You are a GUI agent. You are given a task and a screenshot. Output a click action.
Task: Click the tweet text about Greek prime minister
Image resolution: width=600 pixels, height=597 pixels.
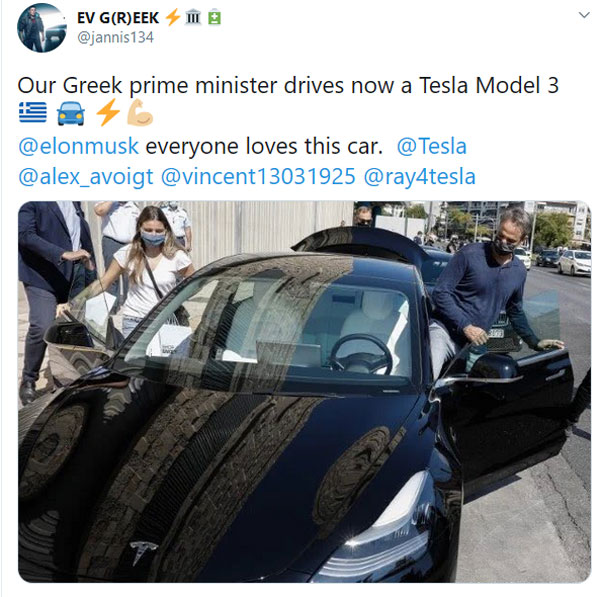288,85
